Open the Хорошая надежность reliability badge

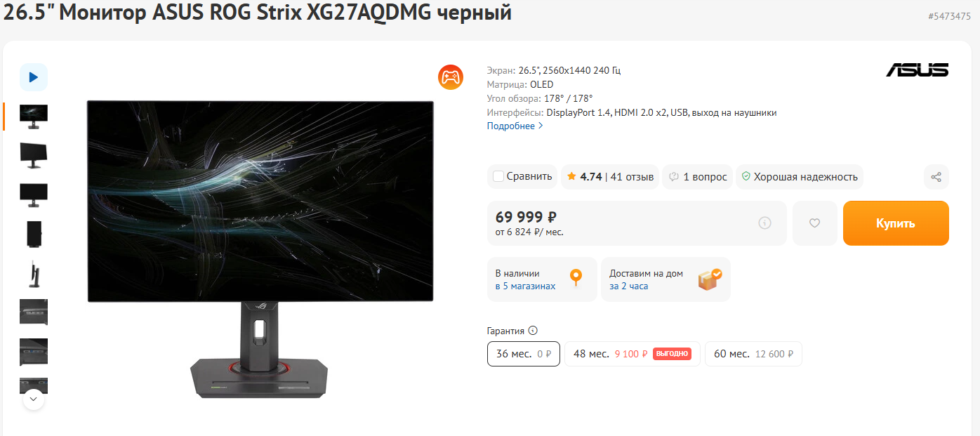point(800,177)
